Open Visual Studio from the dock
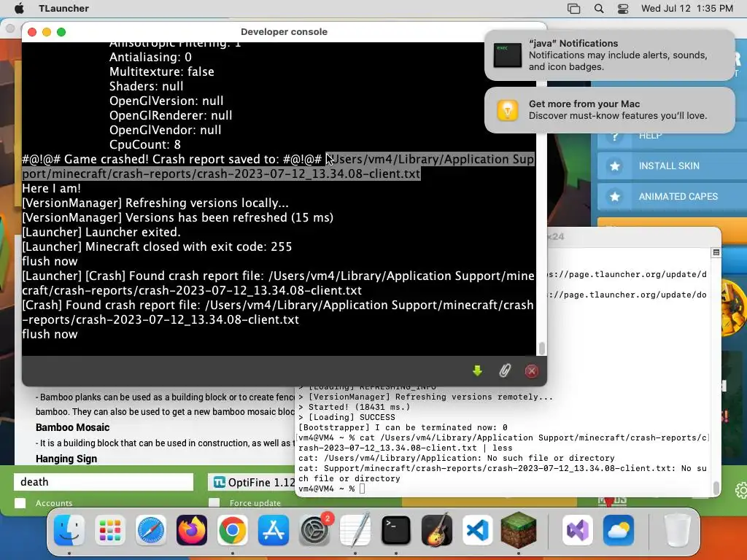 click(x=578, y=529)
